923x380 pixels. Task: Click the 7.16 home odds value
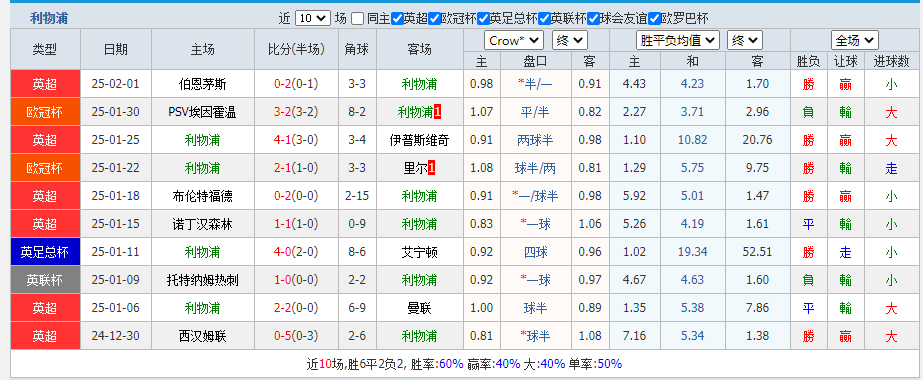[635, 336]
